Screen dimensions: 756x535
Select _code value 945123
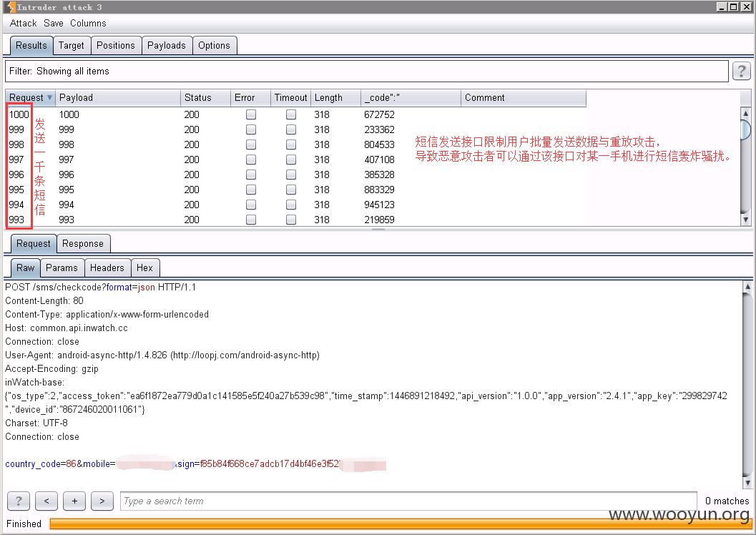[380, 205]
